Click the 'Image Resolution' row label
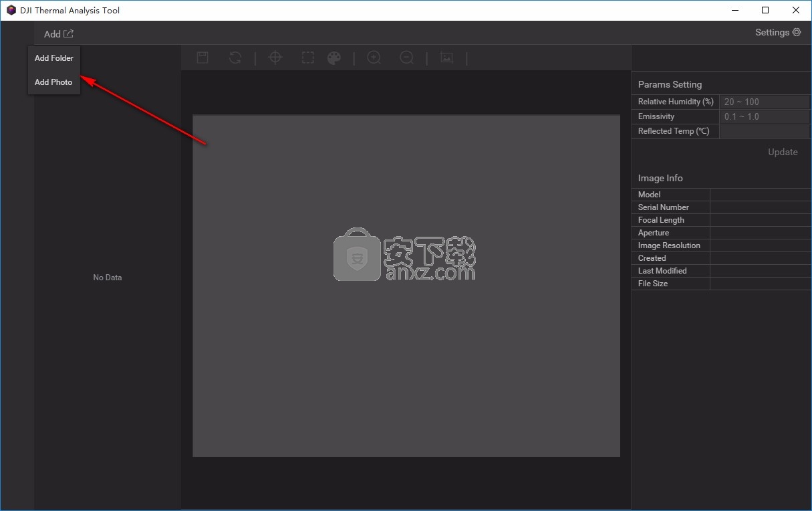Image resolution: width=812 pixels, height=511 pixels. (669, 245)
